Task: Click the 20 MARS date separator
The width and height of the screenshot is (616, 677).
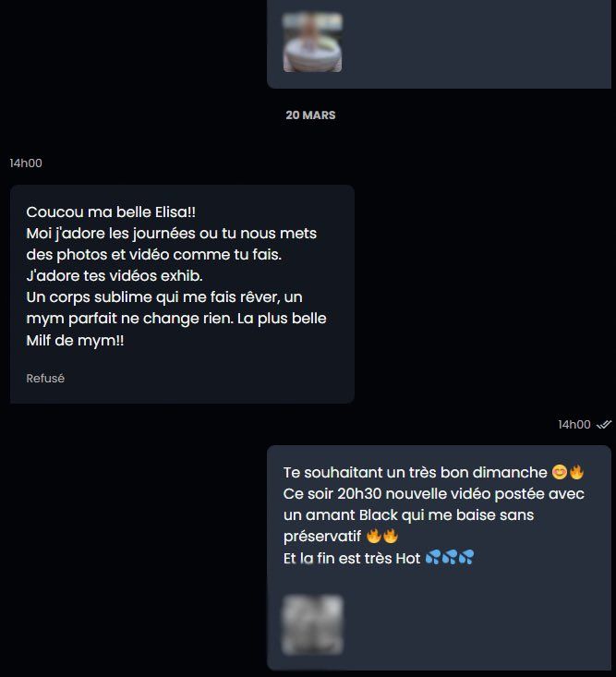Action: point(310,115)
